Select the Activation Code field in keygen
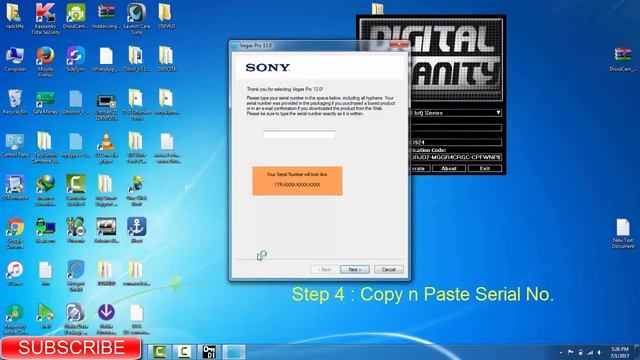Viewport: 640px width, 360px height. pyautogui.click(x=456, y=157)
